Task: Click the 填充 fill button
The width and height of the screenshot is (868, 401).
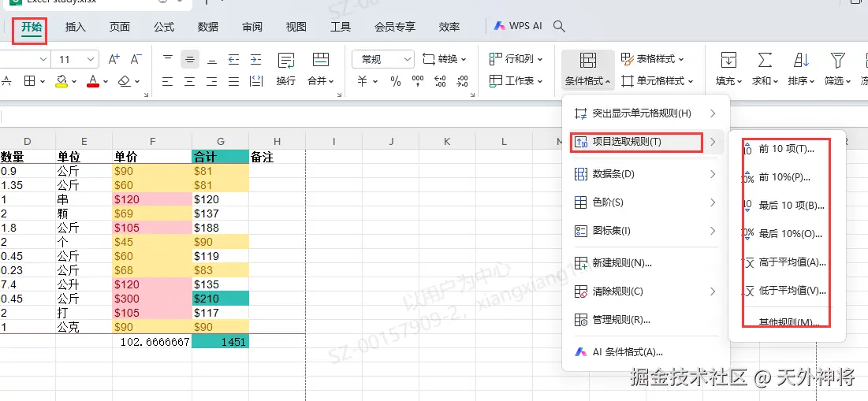Action: click(728, 69)
